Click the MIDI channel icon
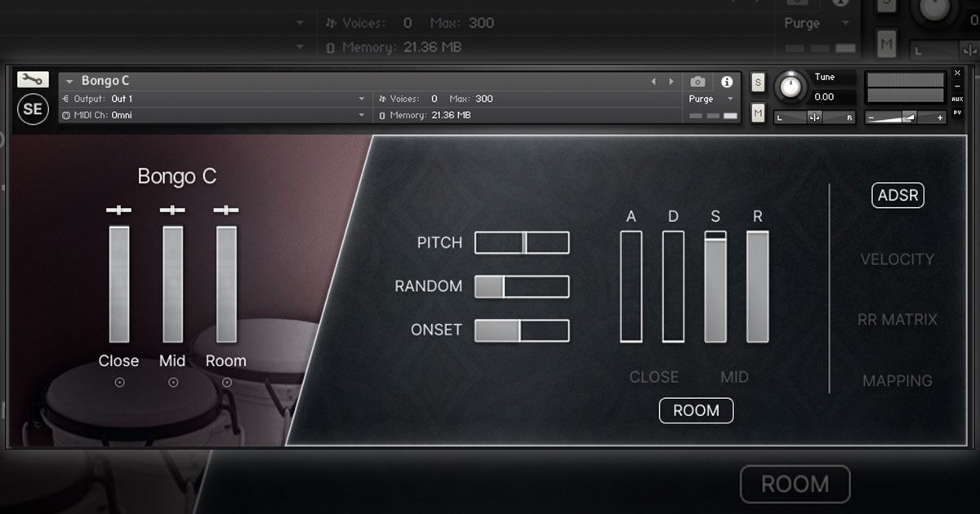 point(65,115)
